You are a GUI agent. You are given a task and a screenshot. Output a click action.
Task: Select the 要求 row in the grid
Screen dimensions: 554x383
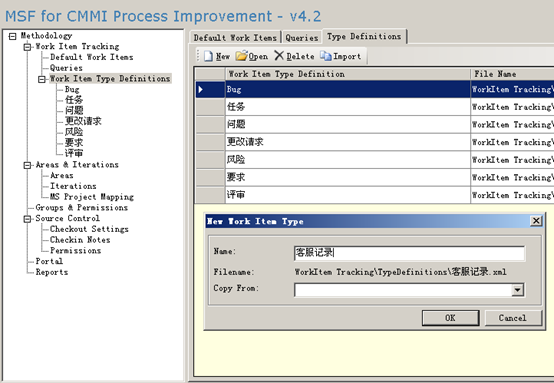(375, 177)
